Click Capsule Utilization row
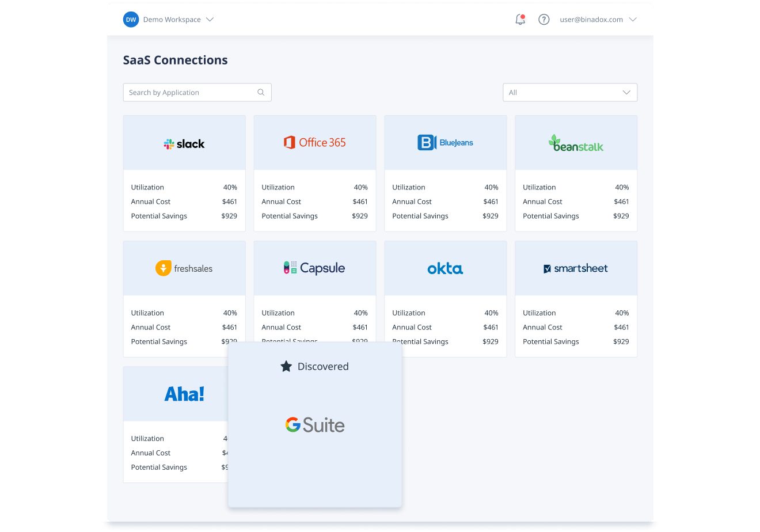Screen dimensions: 760x532 tap(315, 313)
